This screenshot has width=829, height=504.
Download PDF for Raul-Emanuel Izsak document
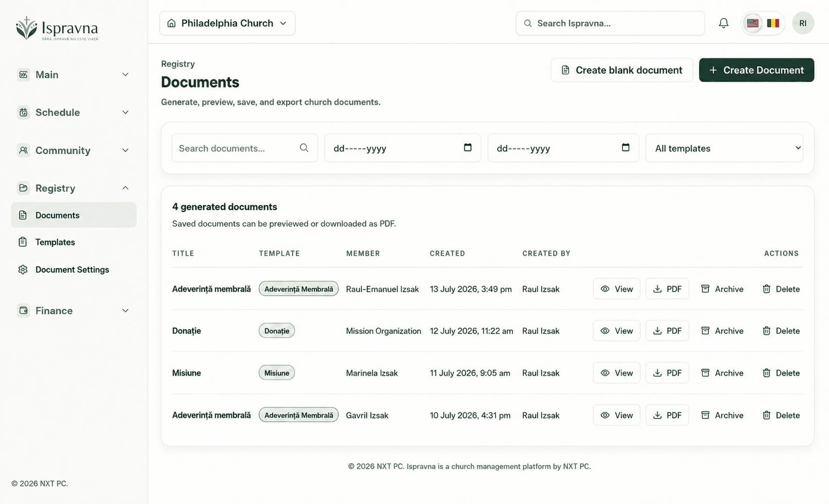[667, 289]
